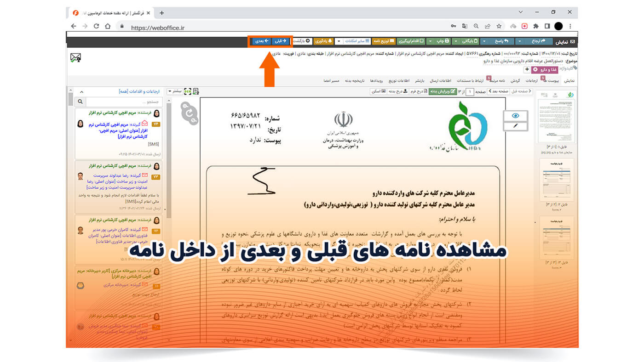644x362 pixels.
Task: Click the قبلی previous letter button
Action: (280, 41)
